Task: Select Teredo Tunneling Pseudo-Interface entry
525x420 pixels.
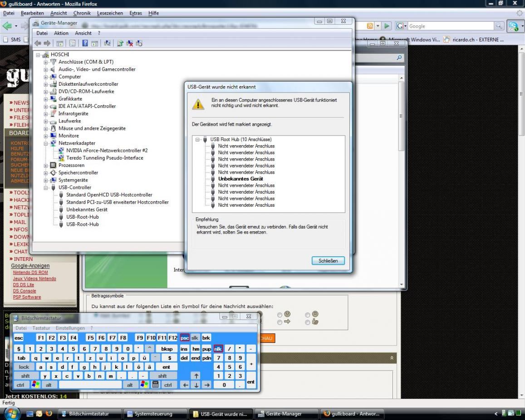Action: coord(104,158)
